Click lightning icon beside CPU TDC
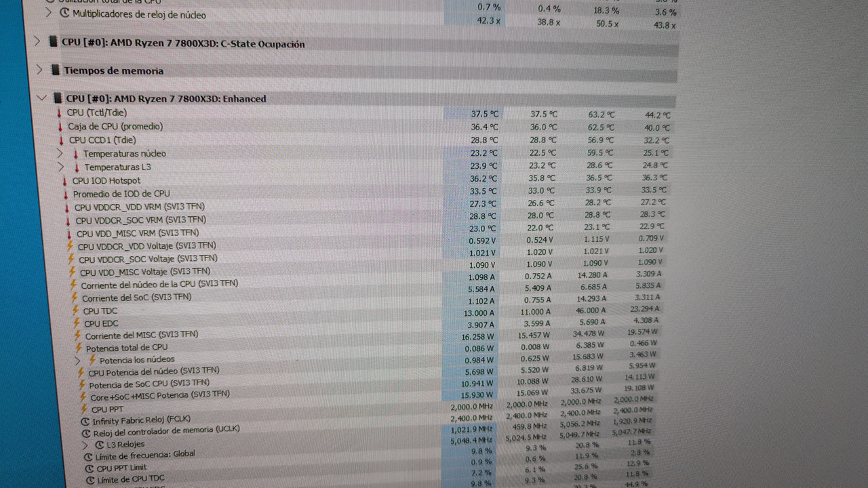The width and height of the screenshot is (868, 488). tap(75, 310)
